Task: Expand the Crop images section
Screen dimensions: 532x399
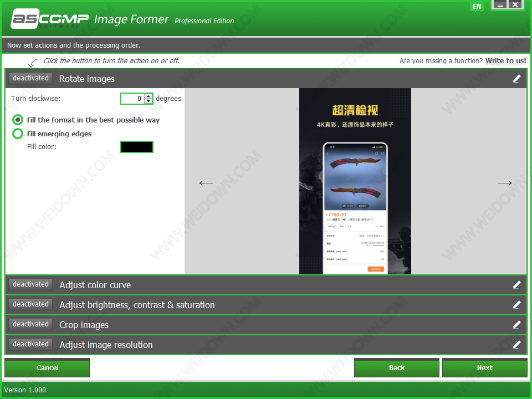Action: [266, 325]
